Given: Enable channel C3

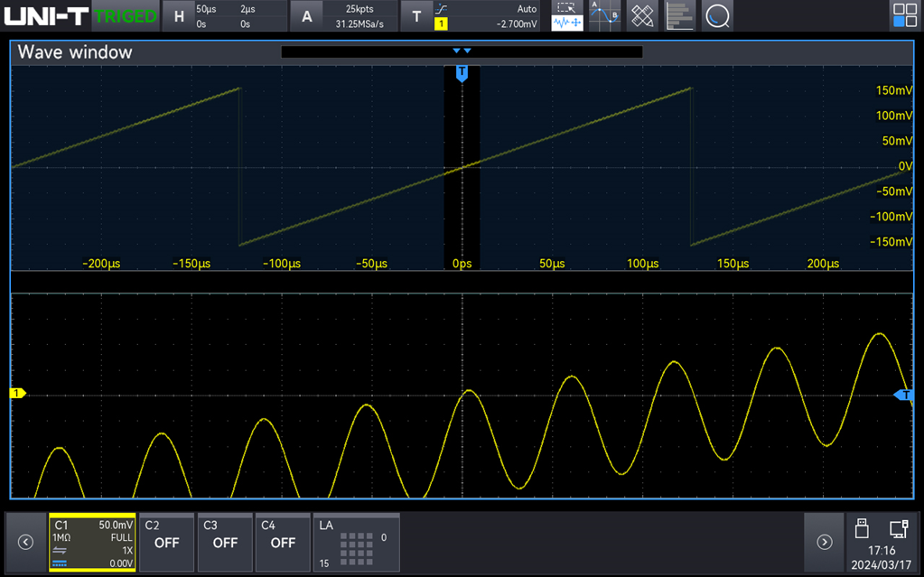Looking at the screenshot, I should coord(225,543).
